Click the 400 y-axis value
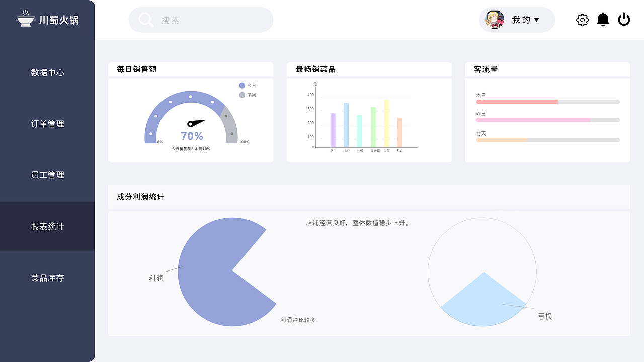Viewport: 644px width, 362px height. 310,95
